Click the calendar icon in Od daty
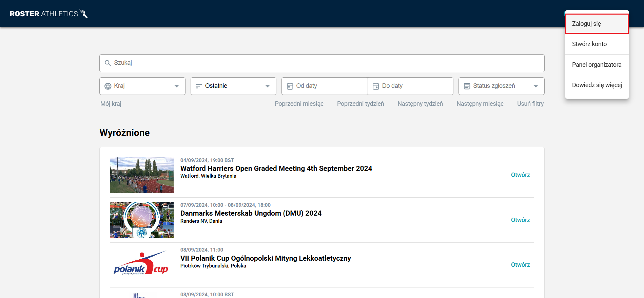Screen dimensions: 644x298 click(290, 86)
